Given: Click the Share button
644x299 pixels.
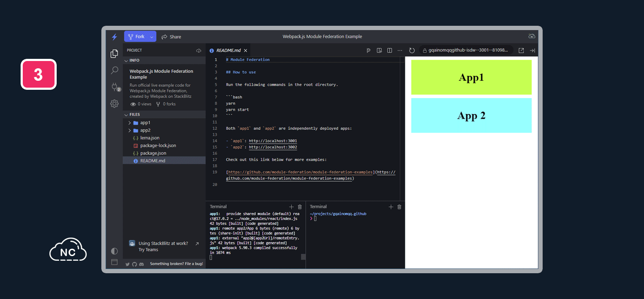Looking at the screenshot, I should 171,37.
